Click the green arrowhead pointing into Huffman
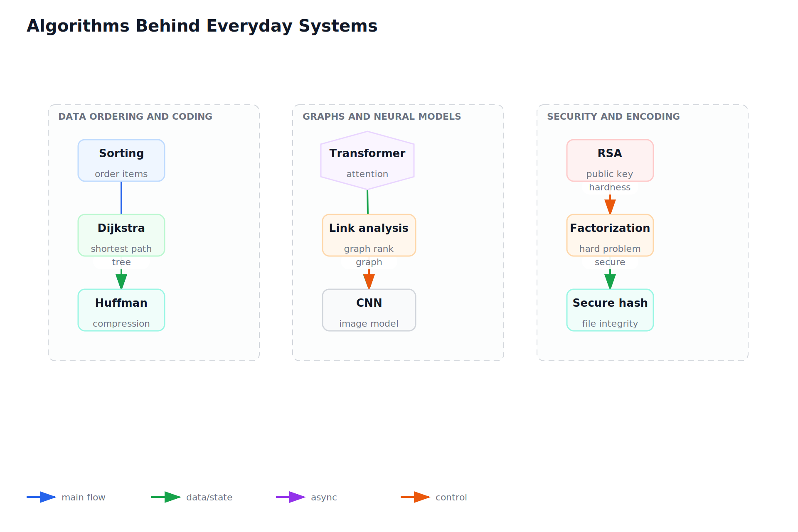Image resolution: width=798 pixels, height=532 pixels. click(121, 281)
